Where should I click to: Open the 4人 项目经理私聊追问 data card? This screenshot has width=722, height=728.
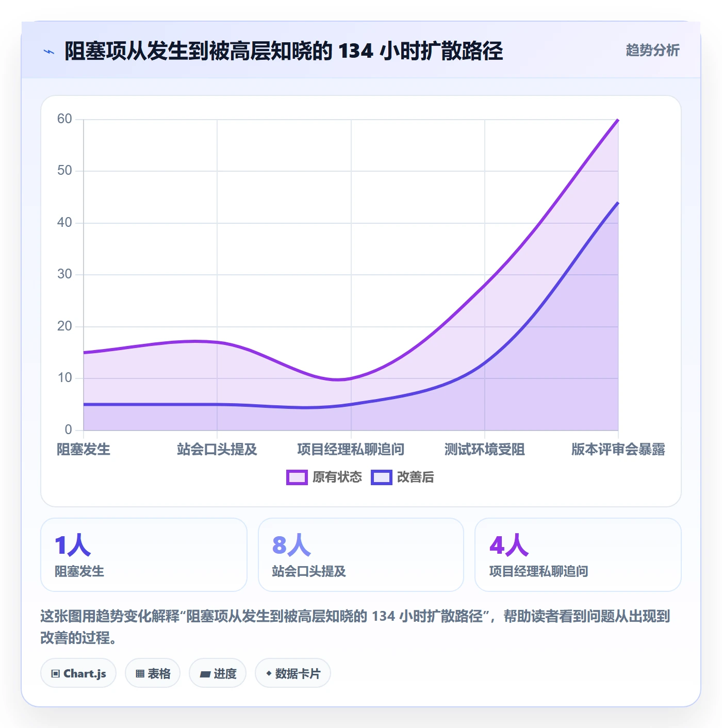click(x=578, y=555)
